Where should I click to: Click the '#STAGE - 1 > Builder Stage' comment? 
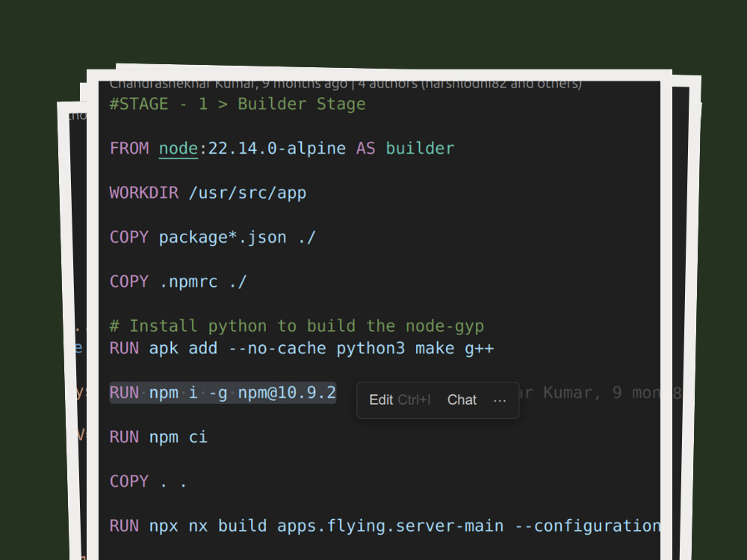pyautogui.click(x=238, y=104)
